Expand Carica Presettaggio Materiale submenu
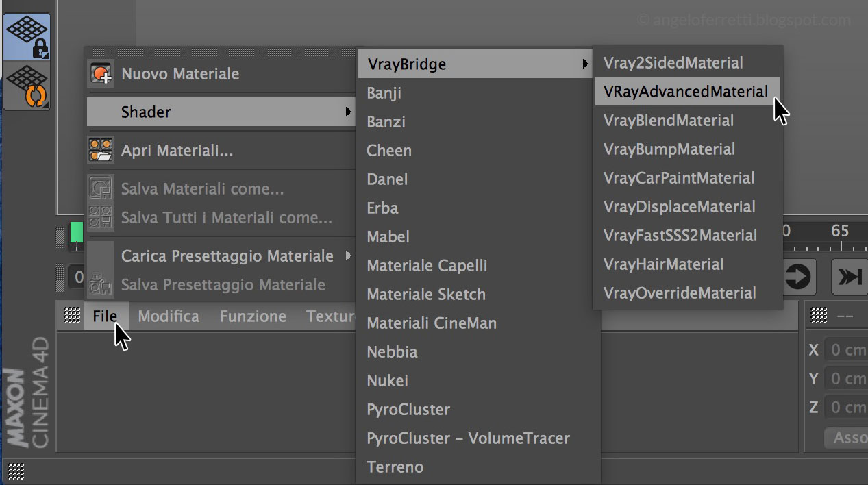This screenshot has height=485, width=868. coord(221,256)
